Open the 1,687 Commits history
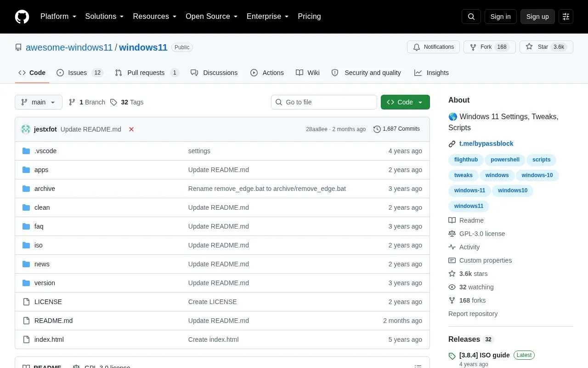The image size is (588, 368). [x=396, y=129]
